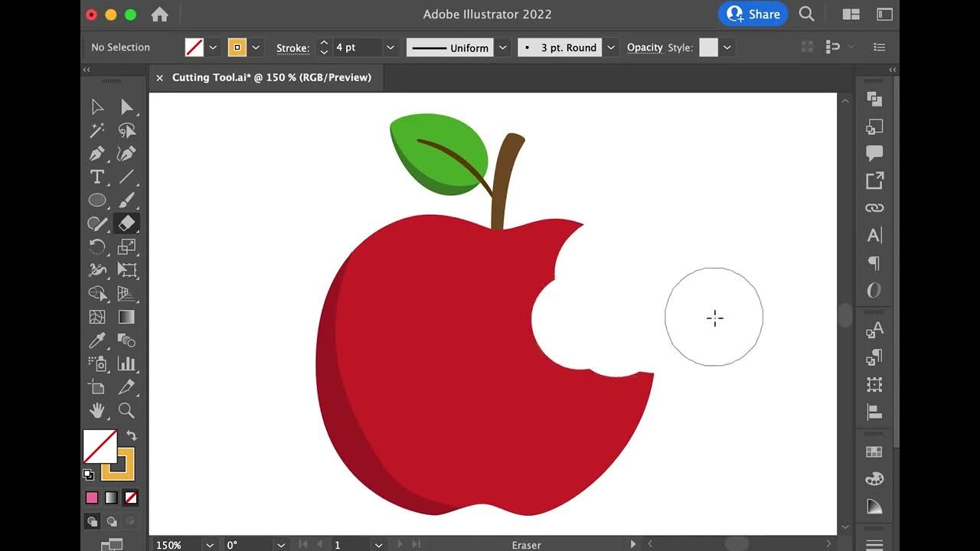Select the Direct Selection tool
Viewport: 980px width, 551px height.
pos(126,107)
